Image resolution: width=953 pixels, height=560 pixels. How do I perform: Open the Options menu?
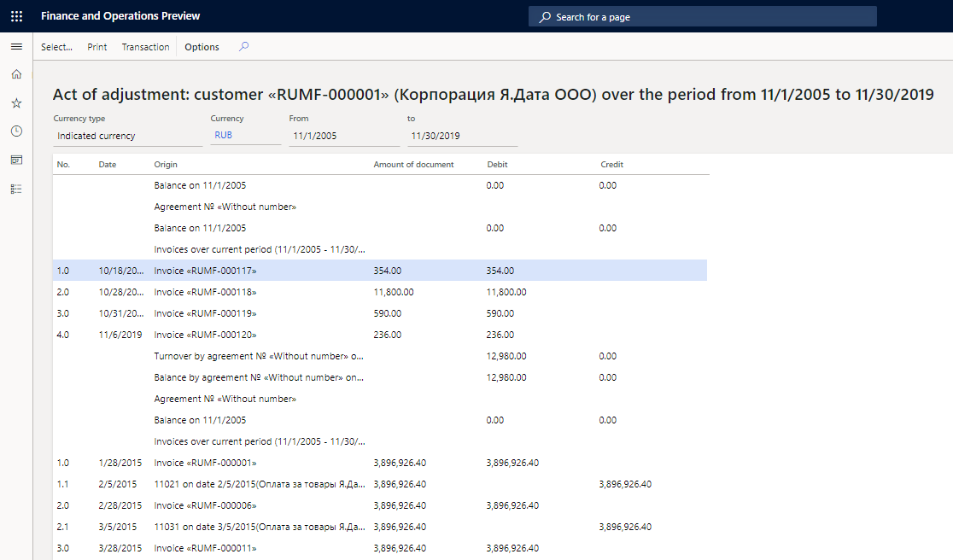[202, 47]
